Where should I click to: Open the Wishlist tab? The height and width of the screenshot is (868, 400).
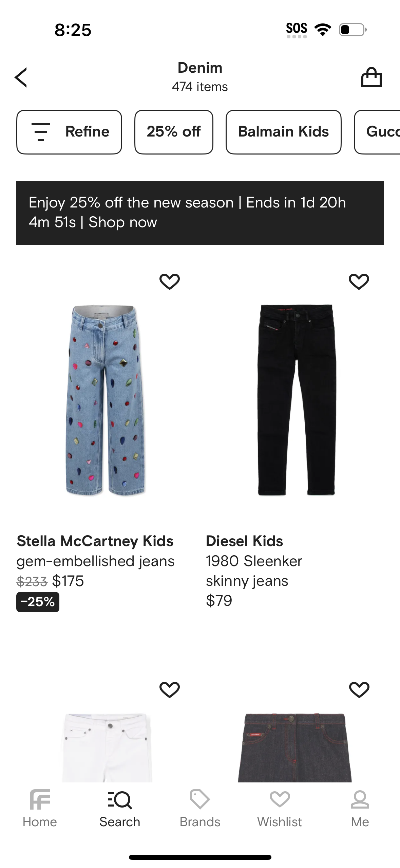coord(280,808)
